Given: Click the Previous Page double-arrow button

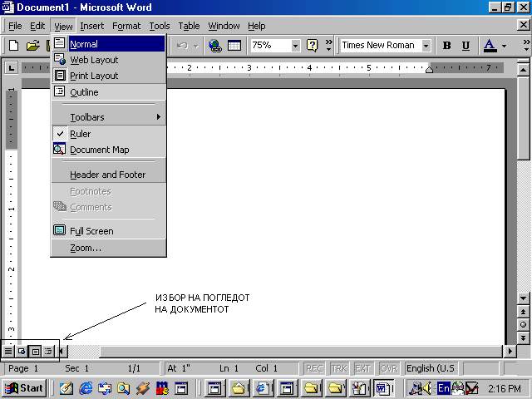Looking at the screenshot, I should 523,312.
